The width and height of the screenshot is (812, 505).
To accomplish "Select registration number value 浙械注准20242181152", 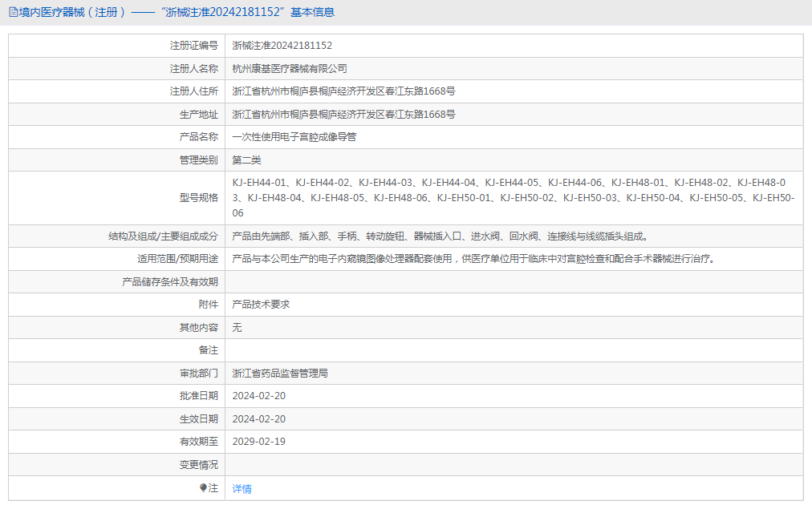I will tap(282, 46).
